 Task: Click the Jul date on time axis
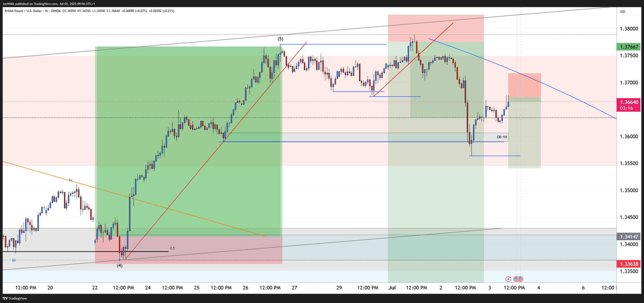(x=392, y=288)
